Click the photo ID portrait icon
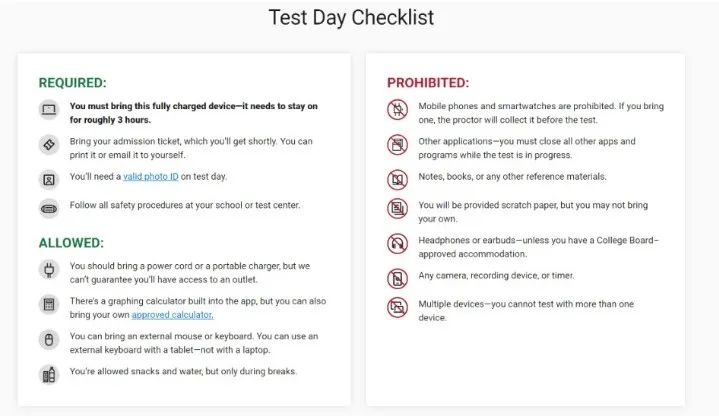This screenshot has width=719, height=416. click(49, 180)
